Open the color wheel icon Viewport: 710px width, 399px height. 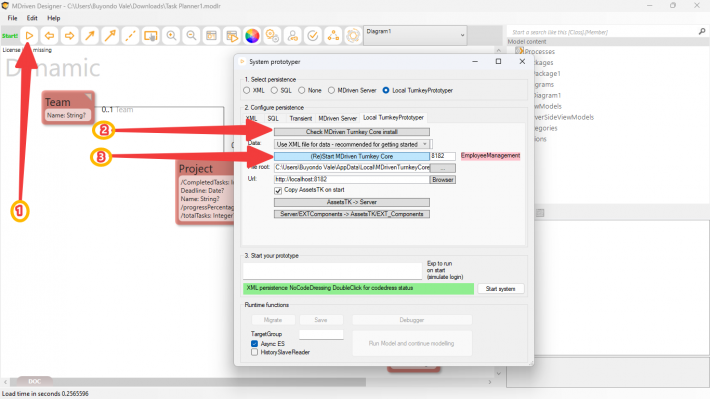pos(252,35)
